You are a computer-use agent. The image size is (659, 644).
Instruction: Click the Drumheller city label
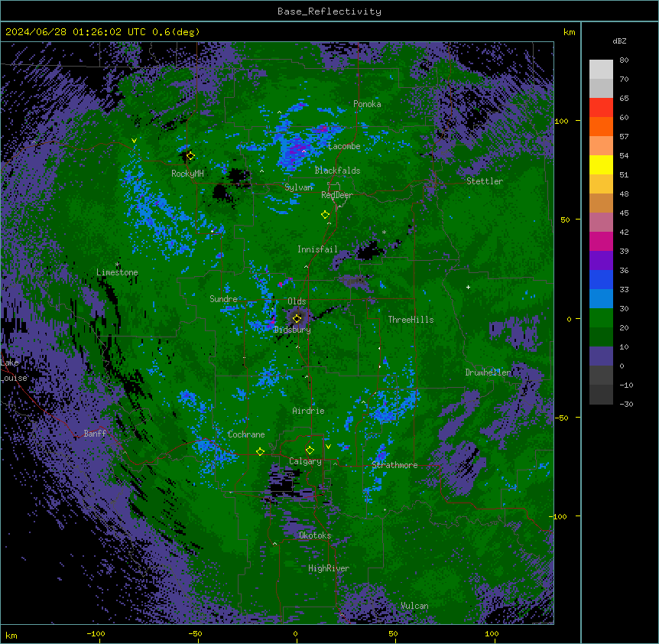[488, 372]
